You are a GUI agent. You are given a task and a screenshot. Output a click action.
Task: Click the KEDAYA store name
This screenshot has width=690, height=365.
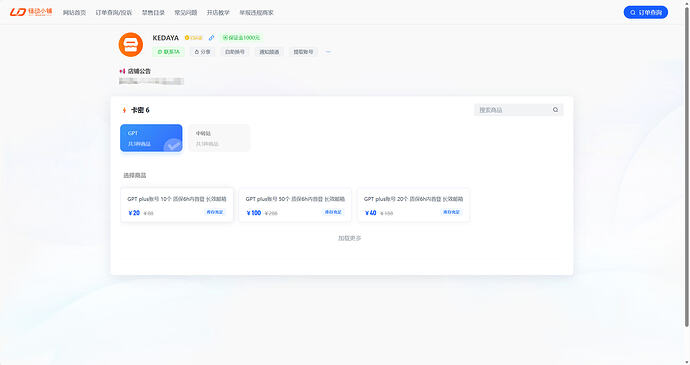pos(165,38)
